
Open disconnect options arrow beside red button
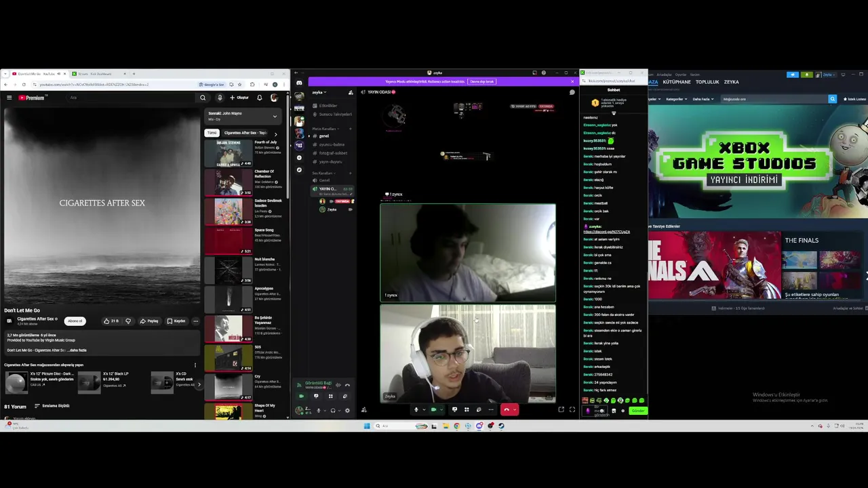(515, 409)
